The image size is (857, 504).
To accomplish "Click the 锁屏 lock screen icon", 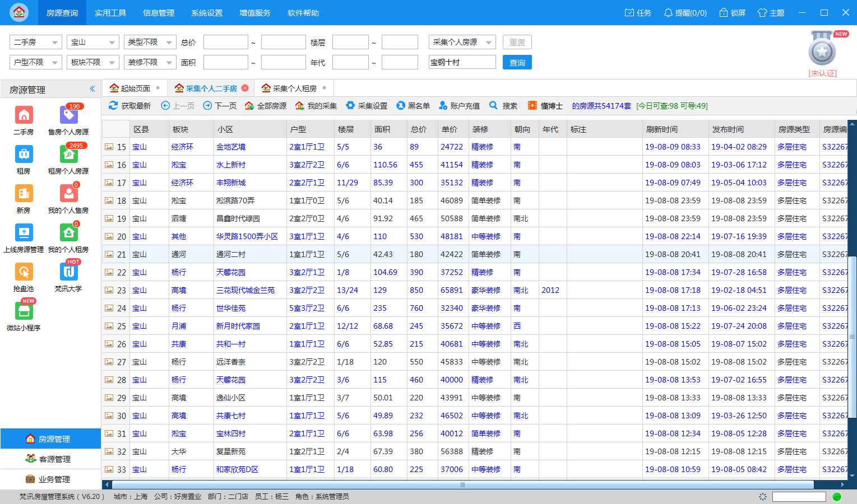I will tap(733, 13).
